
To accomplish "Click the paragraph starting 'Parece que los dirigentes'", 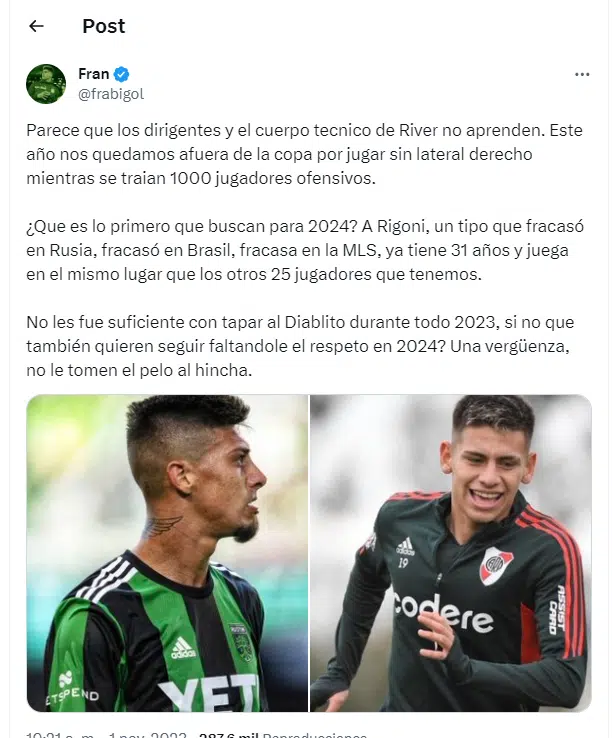I will [304, 154].
